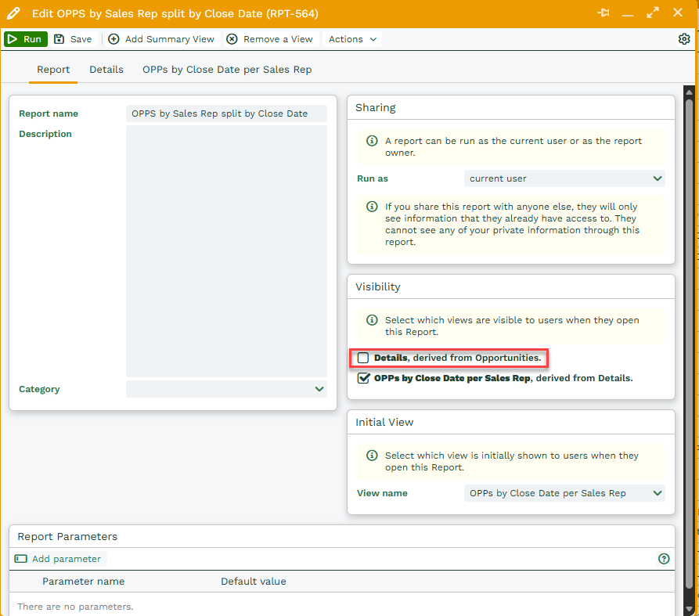Viewport: 699px width, 616px height.
Task: Enable the Details view visibility checkbox
Action: click(x=363, y=358)
